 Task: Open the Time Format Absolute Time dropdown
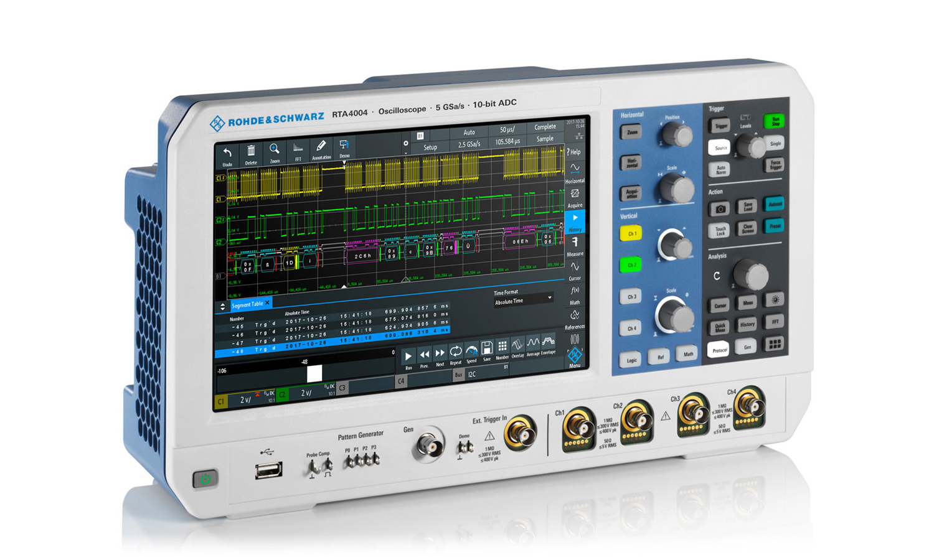pos(524,301)
